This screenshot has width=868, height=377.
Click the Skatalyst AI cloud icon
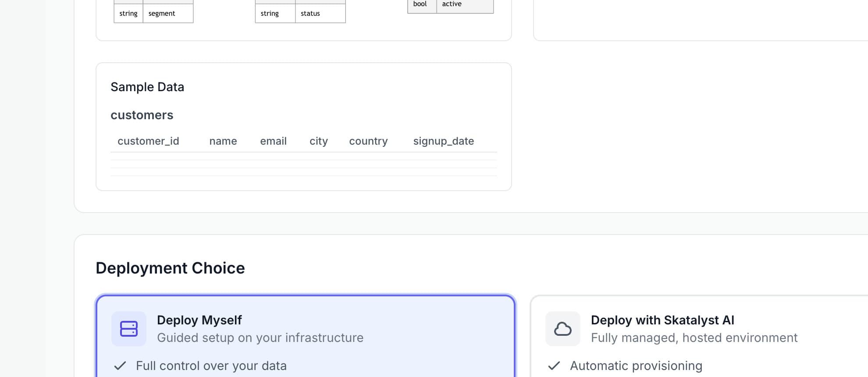pyautogui.click(x=563, y=329)
